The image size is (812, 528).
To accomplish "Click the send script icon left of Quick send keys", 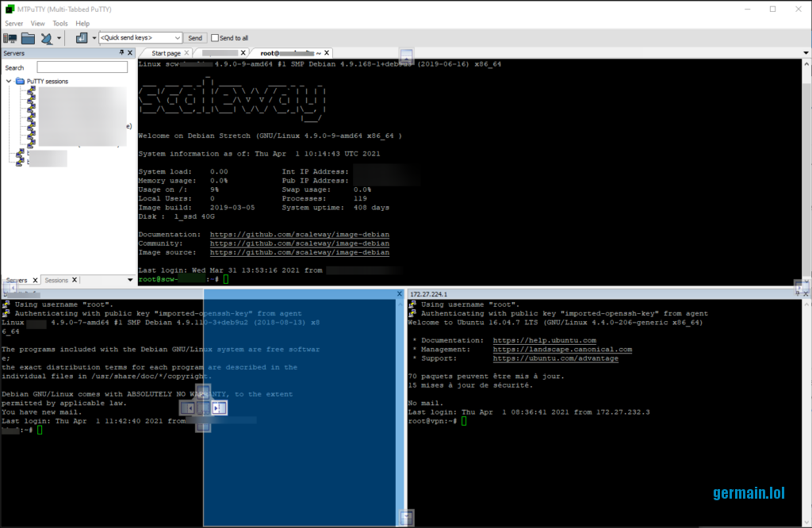I will click(x=82, y=38).
